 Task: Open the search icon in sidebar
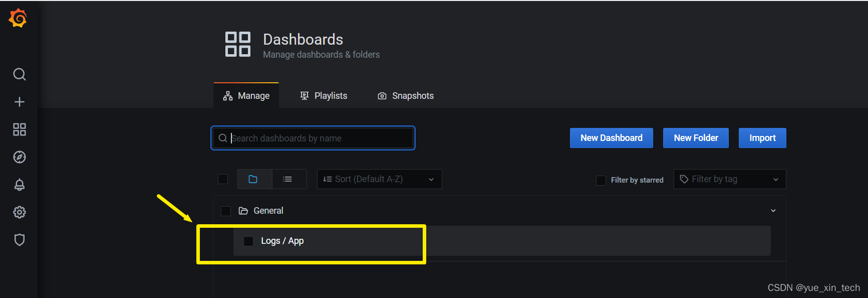pyautogui.click(x=20, y=74)
